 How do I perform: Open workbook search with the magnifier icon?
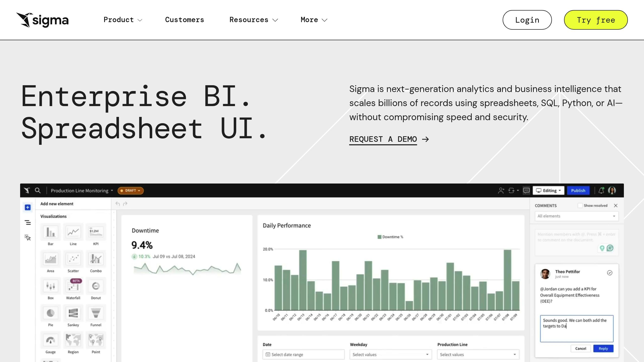38,190
